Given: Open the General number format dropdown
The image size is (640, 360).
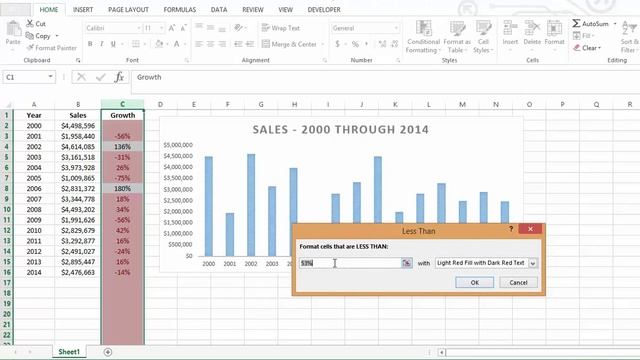Looking at the screenshot, I should [x=396, y=28].
